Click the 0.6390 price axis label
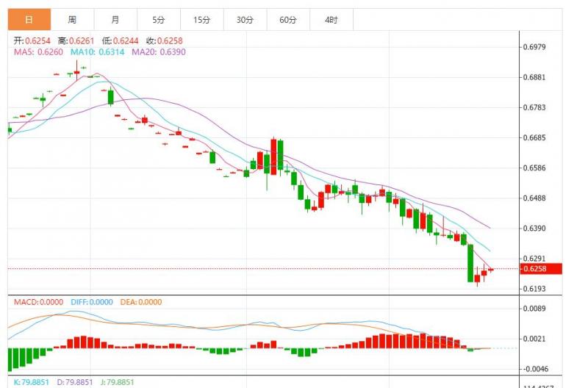 pyautogui.click(x=534, y=229)
